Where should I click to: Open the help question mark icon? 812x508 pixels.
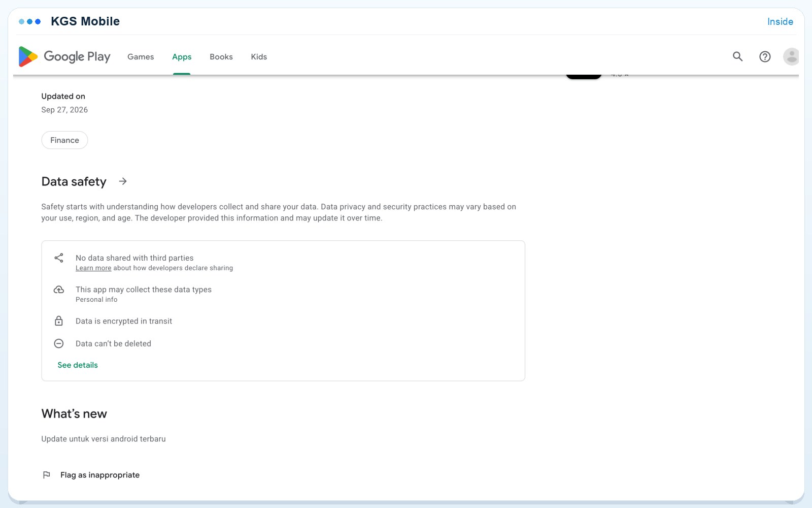[765, 56]
